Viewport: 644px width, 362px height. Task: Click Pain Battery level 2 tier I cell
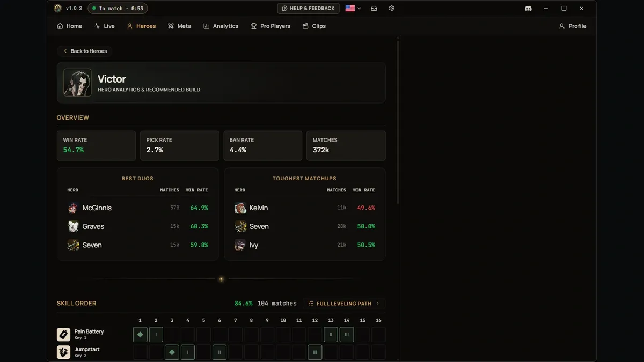tap(156, 335)
